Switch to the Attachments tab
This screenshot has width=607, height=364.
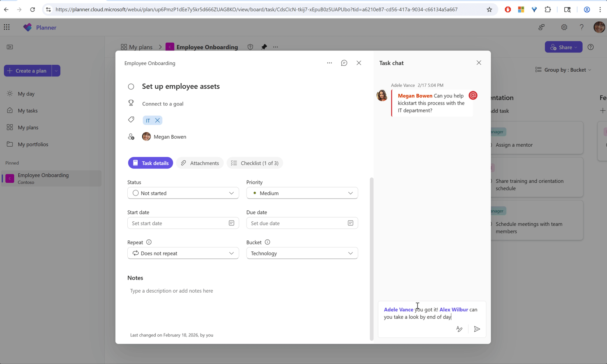pos(200,163)
